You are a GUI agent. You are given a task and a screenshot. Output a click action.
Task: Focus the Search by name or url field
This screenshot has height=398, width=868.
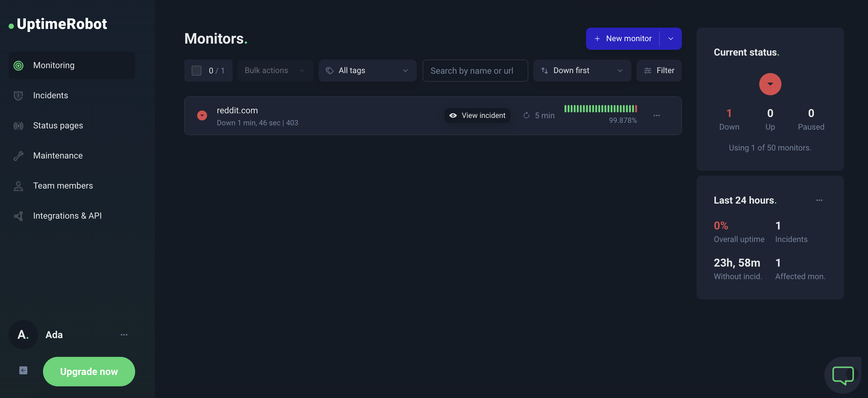coord(475,70)
